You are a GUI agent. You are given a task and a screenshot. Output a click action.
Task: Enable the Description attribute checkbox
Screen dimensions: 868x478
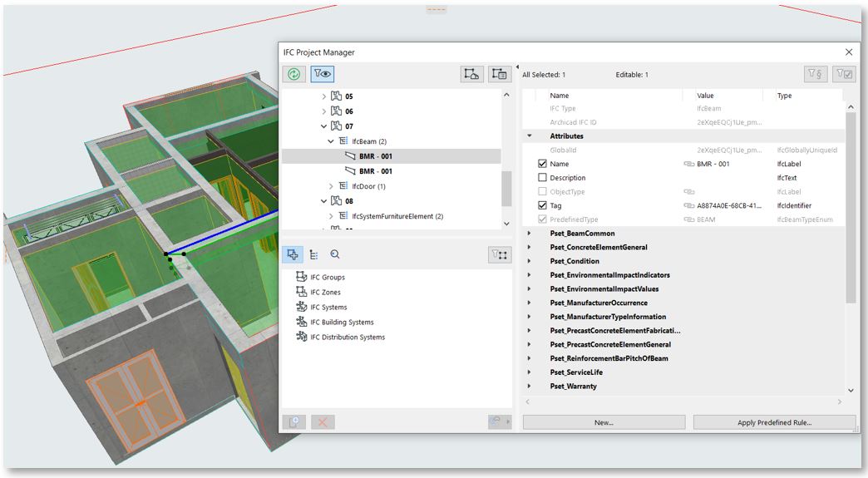click(x=543, y=178)
